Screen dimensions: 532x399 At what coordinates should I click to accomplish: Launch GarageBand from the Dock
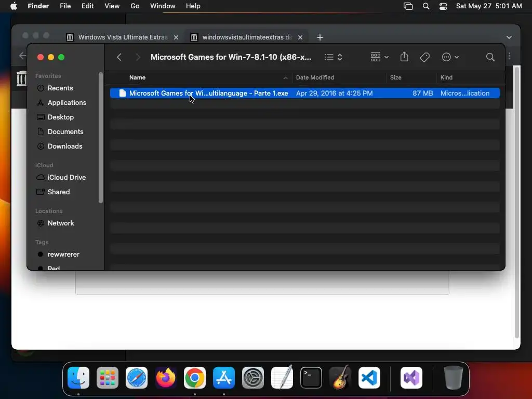340,378
